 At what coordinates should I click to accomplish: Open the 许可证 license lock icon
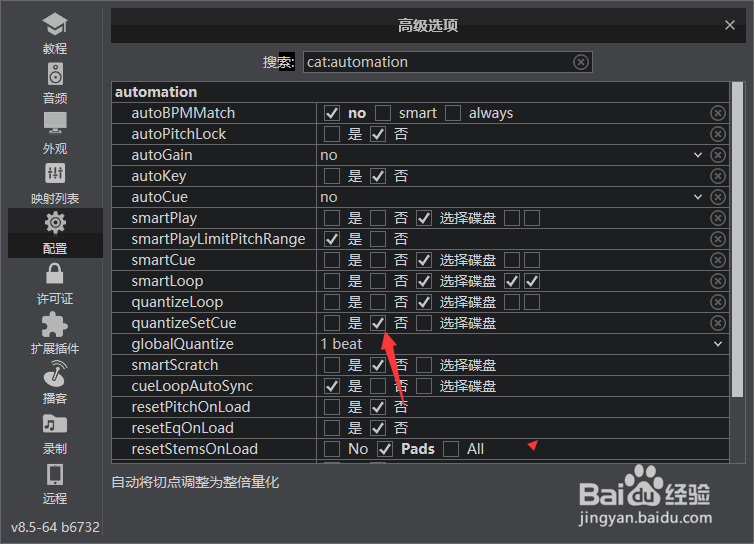click(55, 274)
